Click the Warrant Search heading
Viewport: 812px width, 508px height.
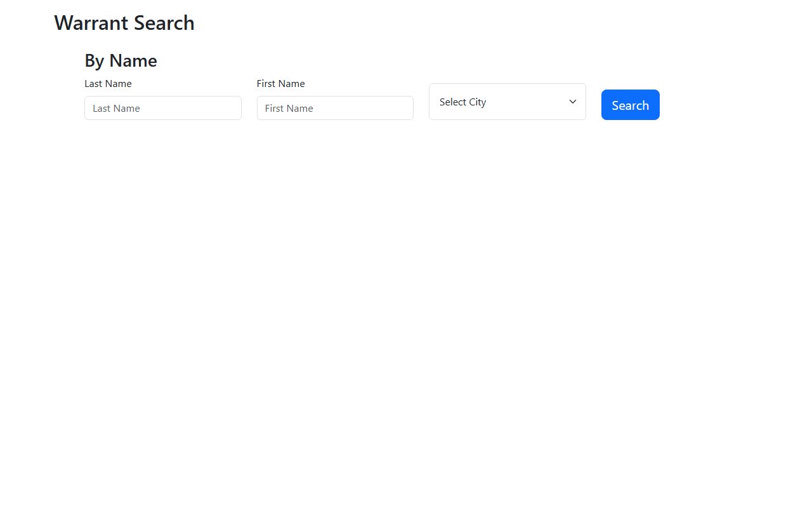coord(124,23)
